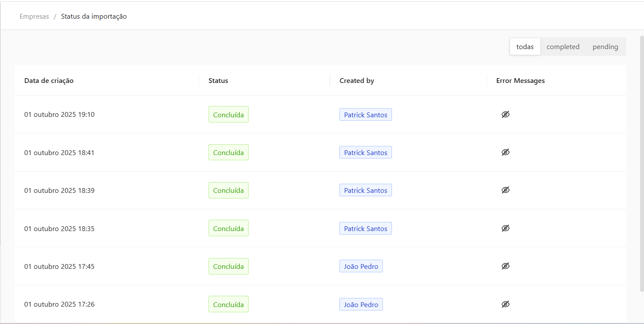Switch to the 'completed' filter tab

click(563, 46)
